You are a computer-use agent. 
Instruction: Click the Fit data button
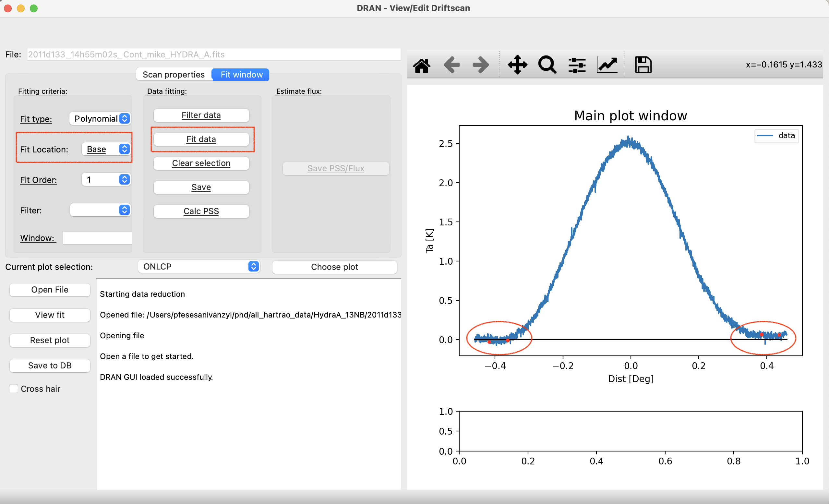(x=201, y=139)
